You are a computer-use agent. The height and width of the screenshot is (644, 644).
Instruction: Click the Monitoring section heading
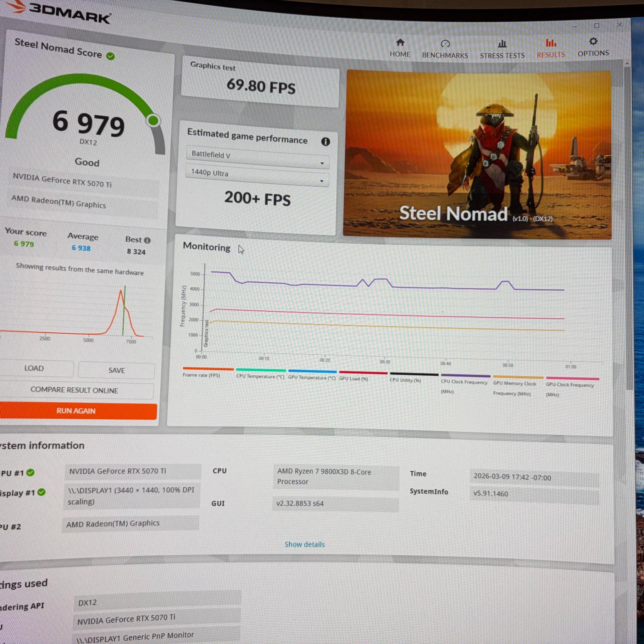(207, 247)
